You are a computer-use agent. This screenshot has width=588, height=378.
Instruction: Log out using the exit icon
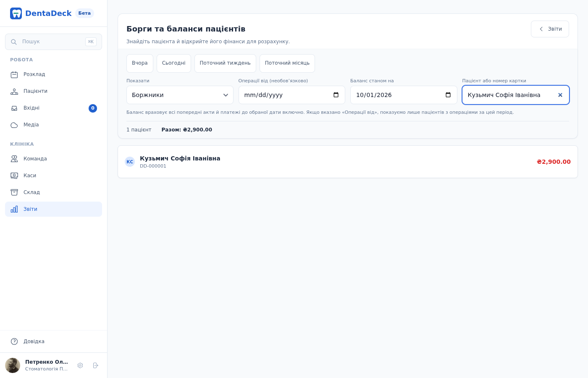[x=95, y=365]
